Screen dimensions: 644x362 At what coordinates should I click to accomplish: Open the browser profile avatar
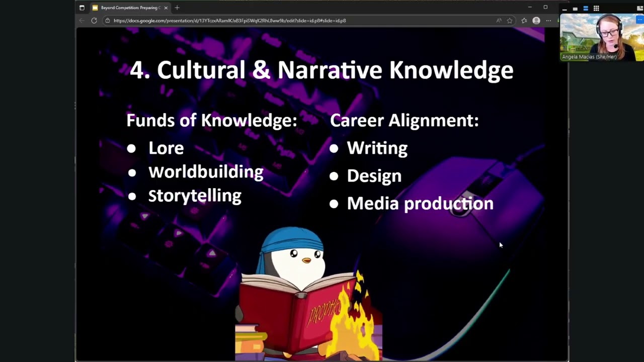(x=536, y=21)
